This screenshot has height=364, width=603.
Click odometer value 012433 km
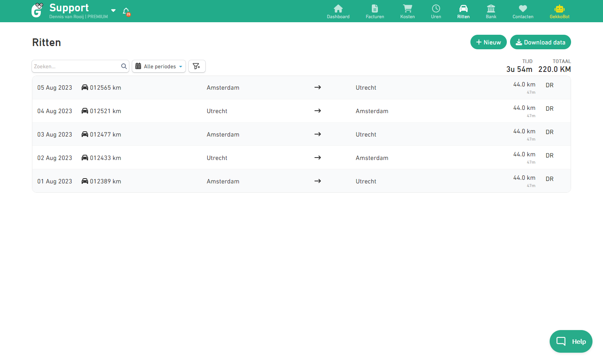pos(105,158)
